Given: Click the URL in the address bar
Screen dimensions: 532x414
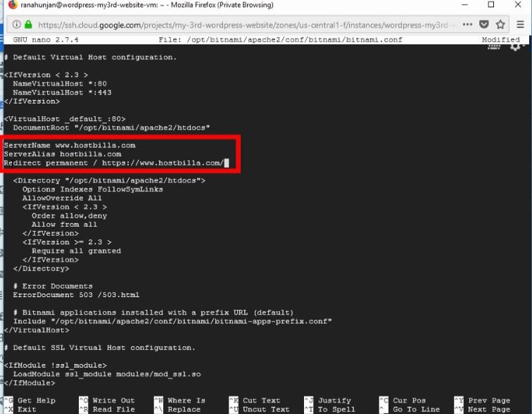Looking at the screenshot, I should coord(248,25).
